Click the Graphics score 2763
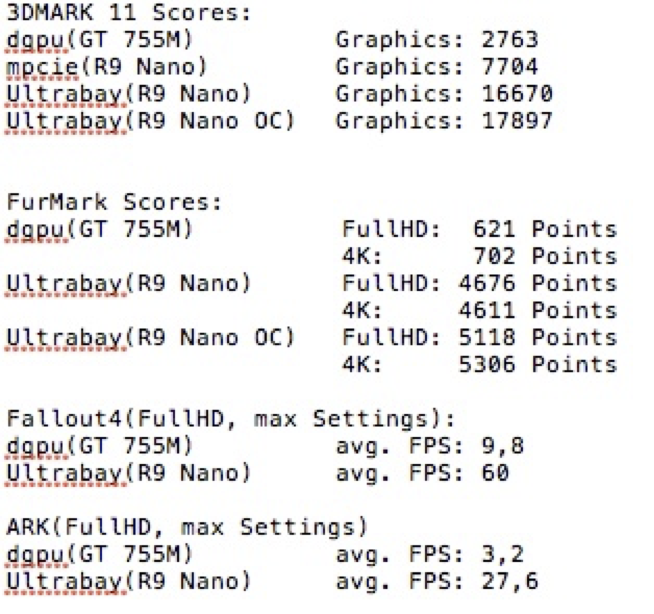The image size is (654, 614). (x=510, y=40)
